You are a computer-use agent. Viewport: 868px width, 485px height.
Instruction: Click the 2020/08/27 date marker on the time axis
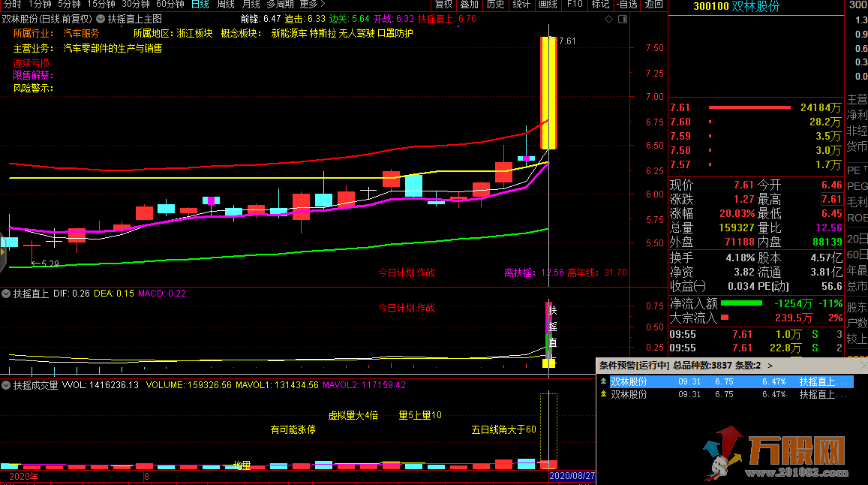point(572,476)
